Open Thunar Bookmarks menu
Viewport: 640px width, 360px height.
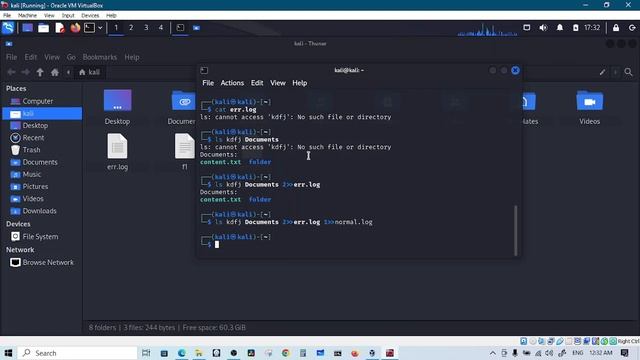point(100,57)
